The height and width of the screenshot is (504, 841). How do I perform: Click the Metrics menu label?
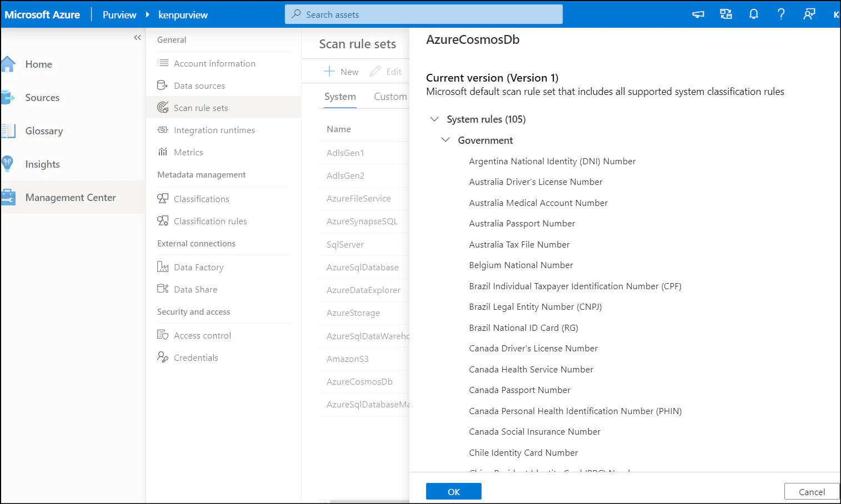tap(188, 152)
